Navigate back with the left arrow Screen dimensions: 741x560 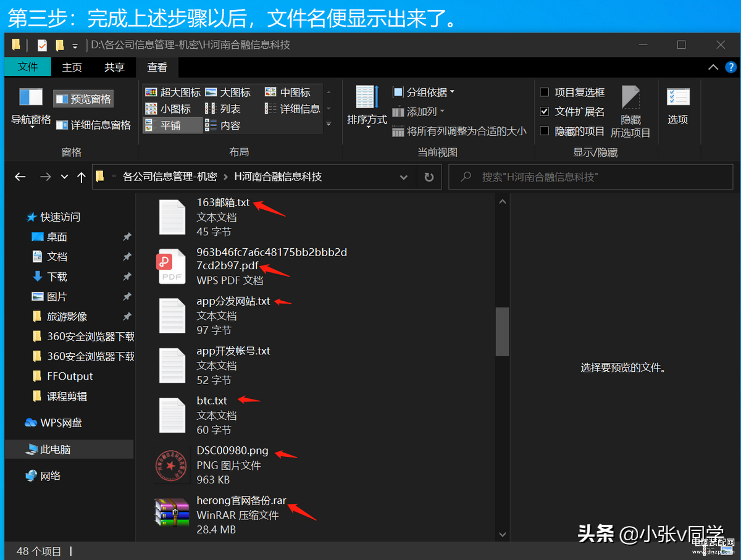(20, 177)
